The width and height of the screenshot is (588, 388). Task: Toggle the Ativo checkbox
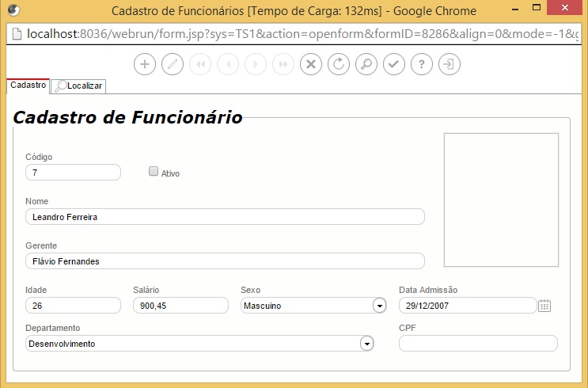[154, 171]
